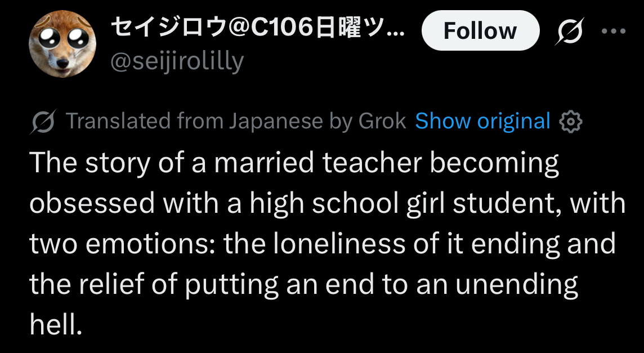Toggle translation back to Japanese original

pos(482,121)
